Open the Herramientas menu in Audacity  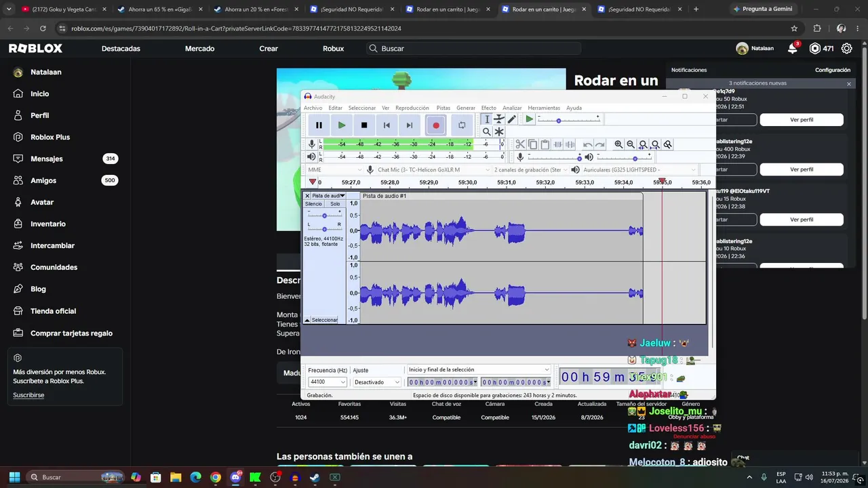544,108
